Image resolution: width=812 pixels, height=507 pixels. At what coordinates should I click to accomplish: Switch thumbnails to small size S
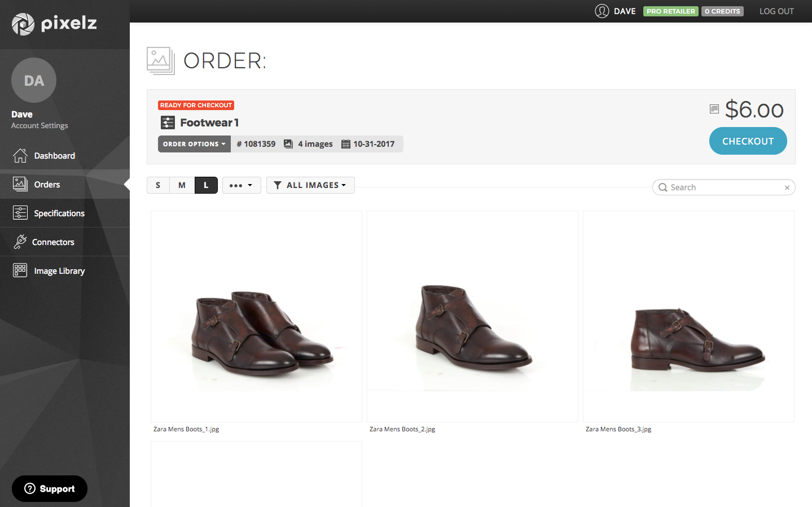tap(158, 185)
